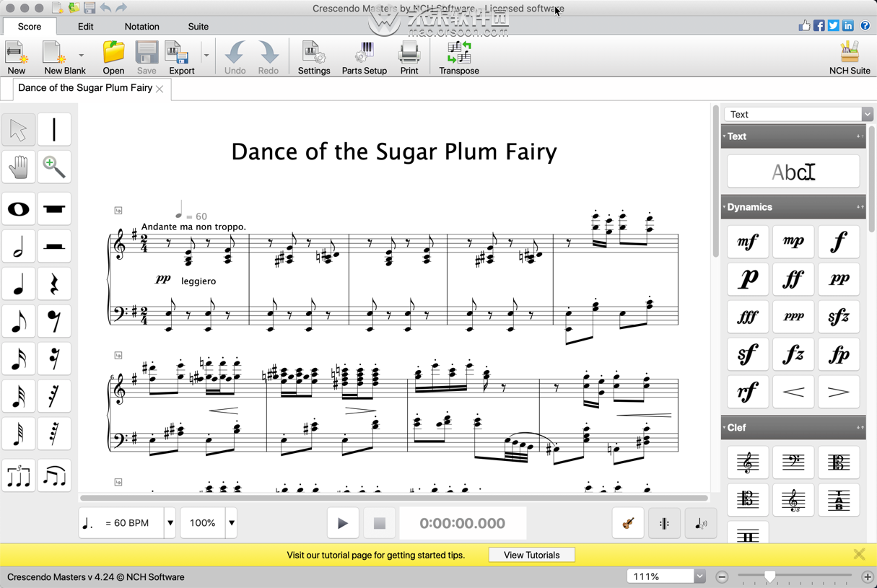The width and height of the screenshot is (877, 588).
Task: Click the Transpose toolbar button
Action: 459,58
